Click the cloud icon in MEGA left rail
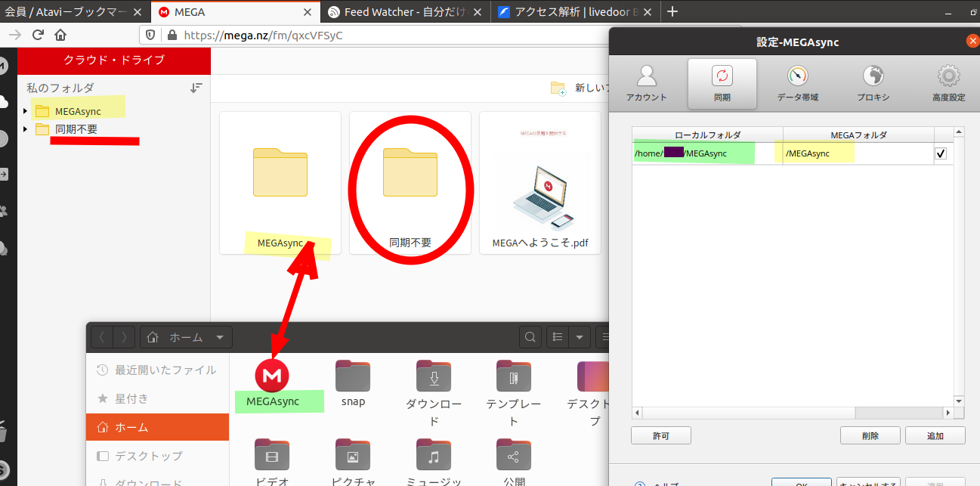The height and width of the screenshot is (486, 980). 3,102
